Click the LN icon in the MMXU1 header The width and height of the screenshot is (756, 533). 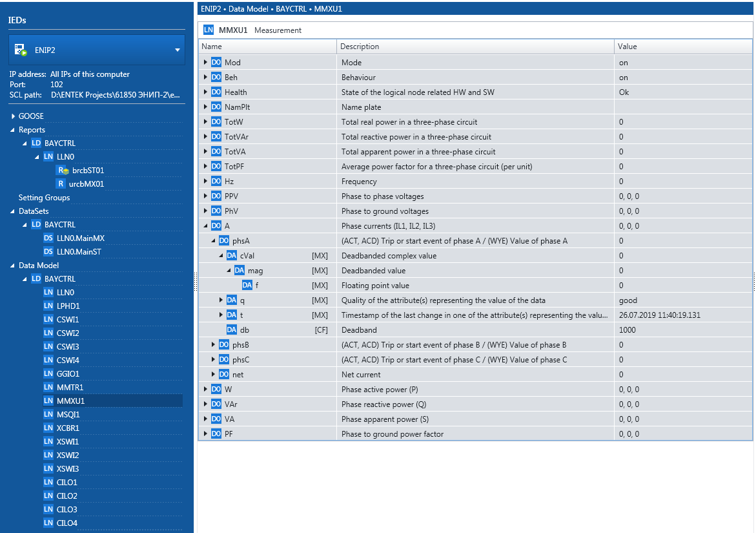click(209, 30)
